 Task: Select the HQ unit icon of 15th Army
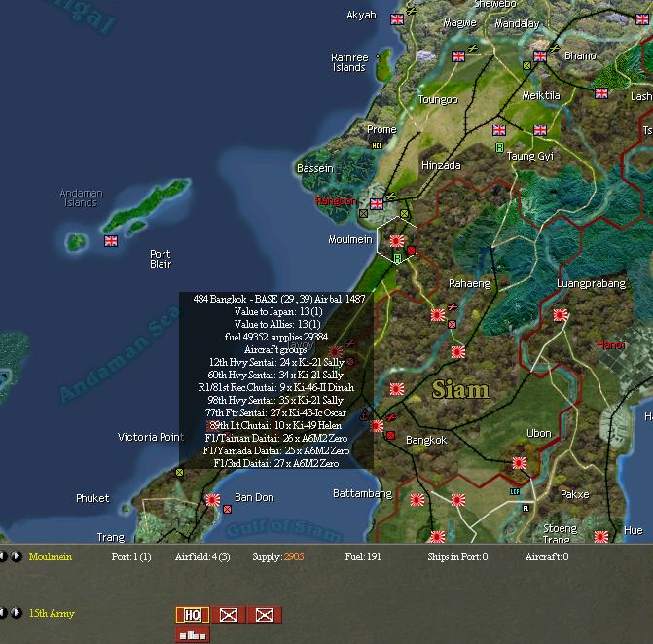click(193, 615)
